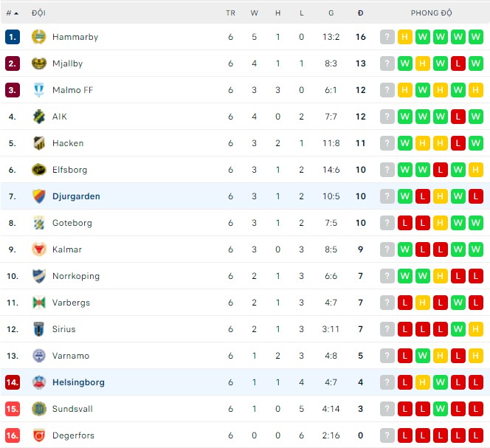The image size is (490, 448).
Task: Click the Norrkoping standings row name
Action: (x=75, y=276)
